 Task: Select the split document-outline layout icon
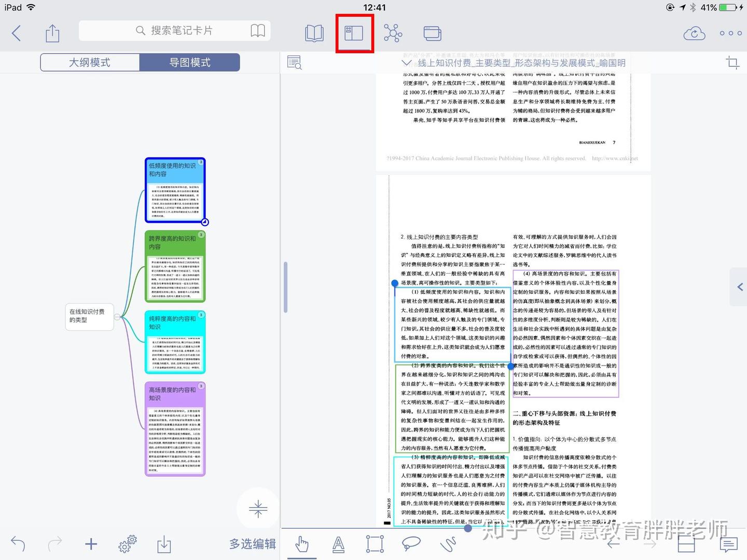(x=354, y=33)
